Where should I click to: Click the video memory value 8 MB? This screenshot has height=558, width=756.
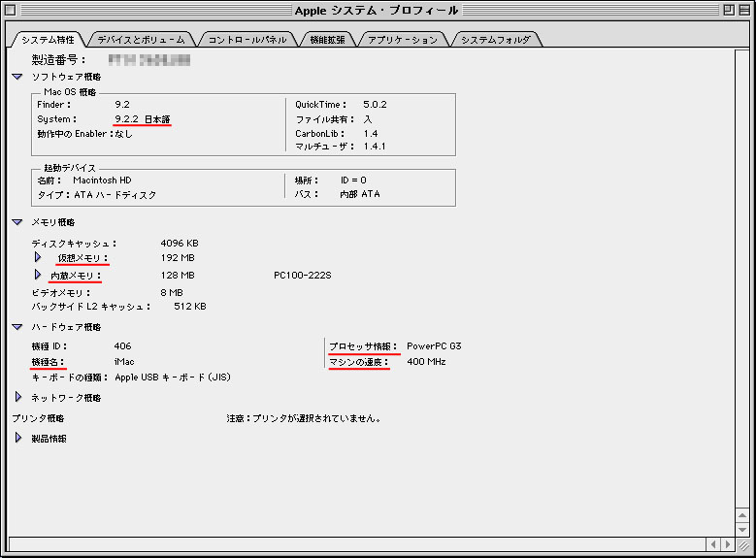[172, 293]
